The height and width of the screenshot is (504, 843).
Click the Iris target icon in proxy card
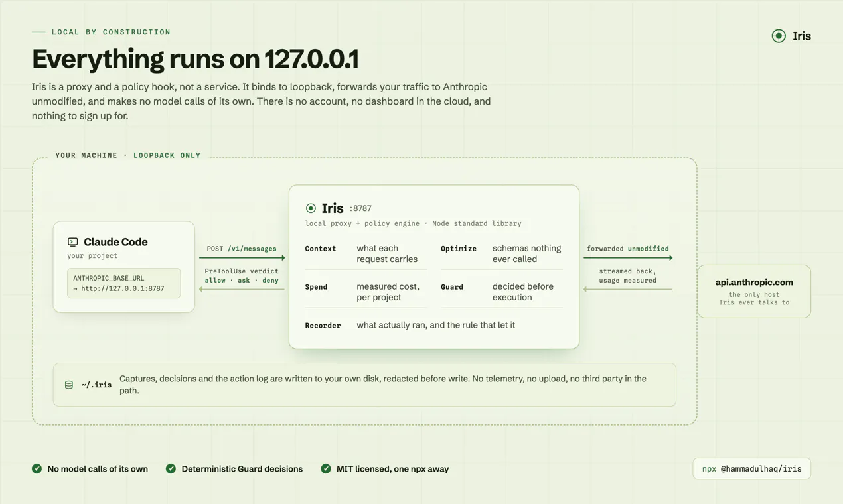(x=311, y=208)
